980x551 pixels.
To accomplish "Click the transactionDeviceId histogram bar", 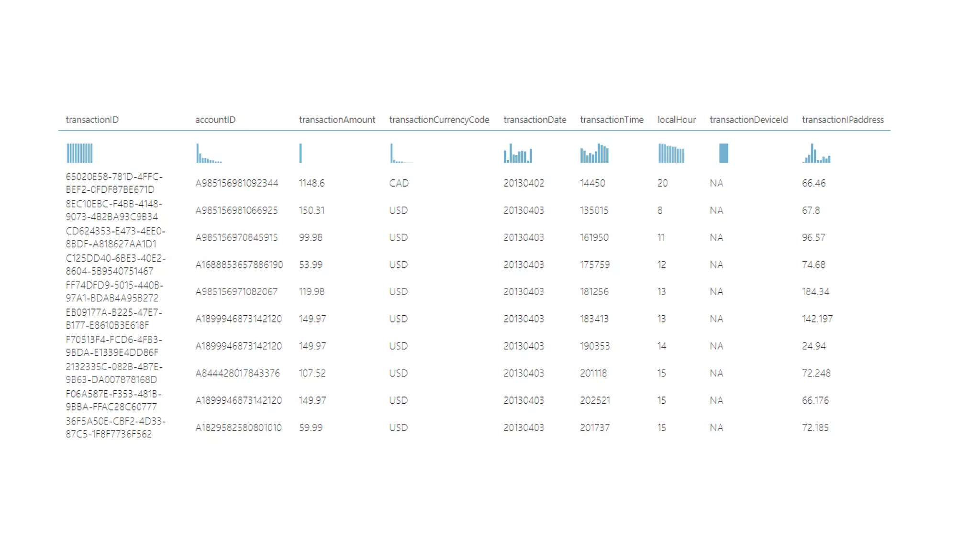I will click(724, 153).
